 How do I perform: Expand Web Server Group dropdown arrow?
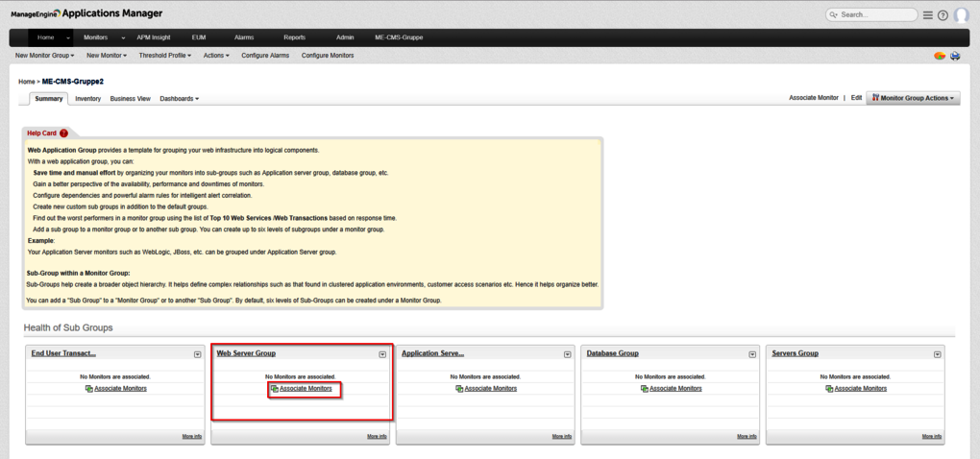(382, 354)
